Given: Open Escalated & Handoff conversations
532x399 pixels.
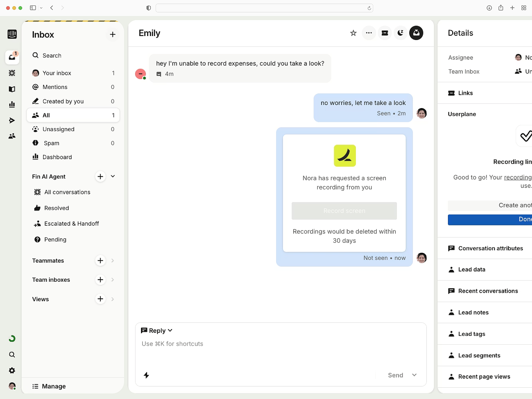Looking at the screenshot, I should click(x=71, y=224).
